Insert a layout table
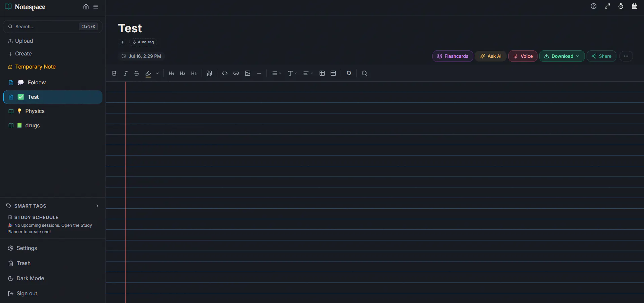The image size is (644, 303). (x=322, y=73)
